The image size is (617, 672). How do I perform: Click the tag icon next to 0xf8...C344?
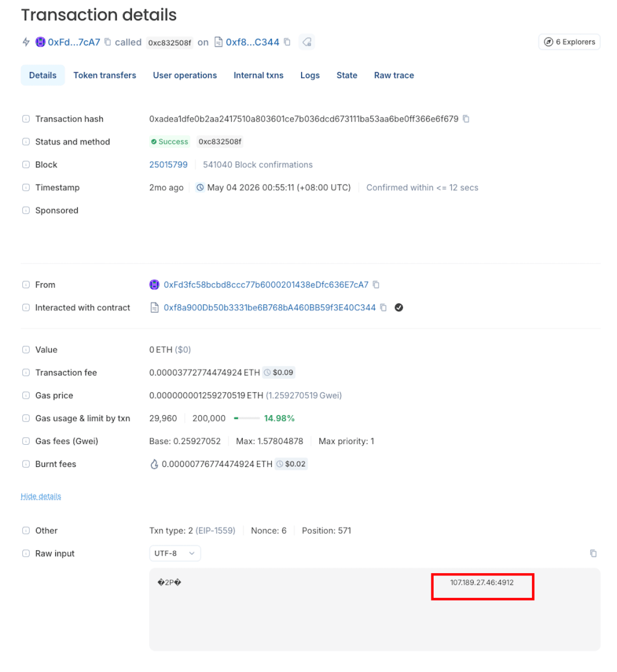click(307, 42)
